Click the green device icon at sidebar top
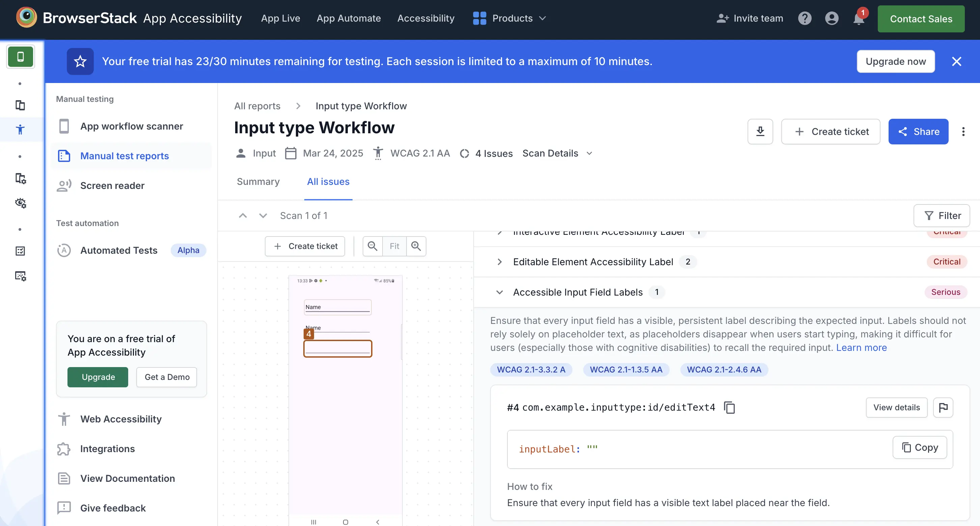 [x=20, y=56]
